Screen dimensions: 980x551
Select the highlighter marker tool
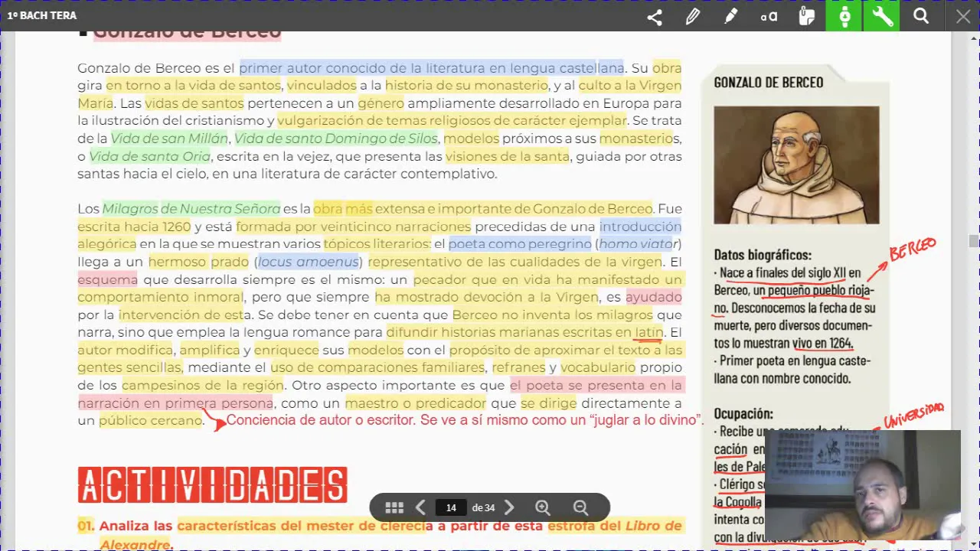(731, 16)
